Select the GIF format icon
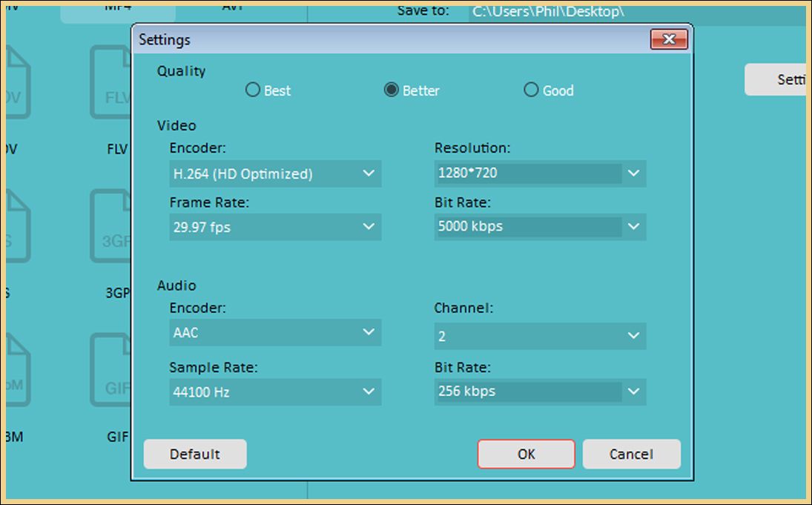The height and width of the screenshot is (505, 812). (110, 370)
